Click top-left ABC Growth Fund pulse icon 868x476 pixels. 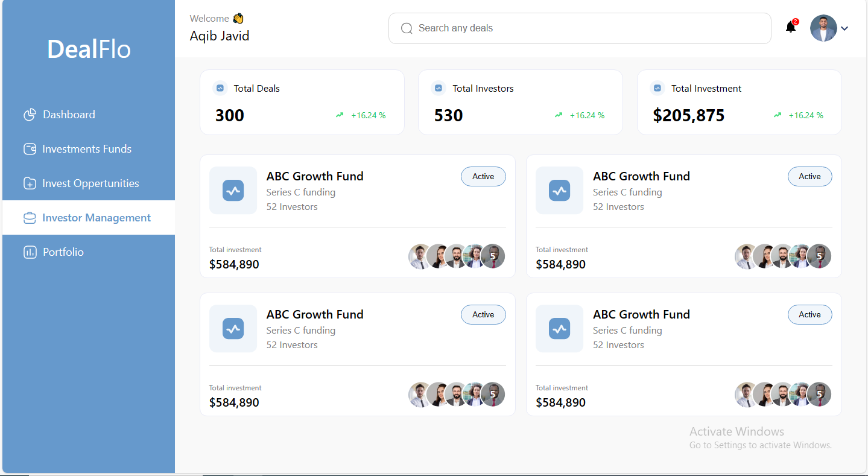(x=233, y=191)
